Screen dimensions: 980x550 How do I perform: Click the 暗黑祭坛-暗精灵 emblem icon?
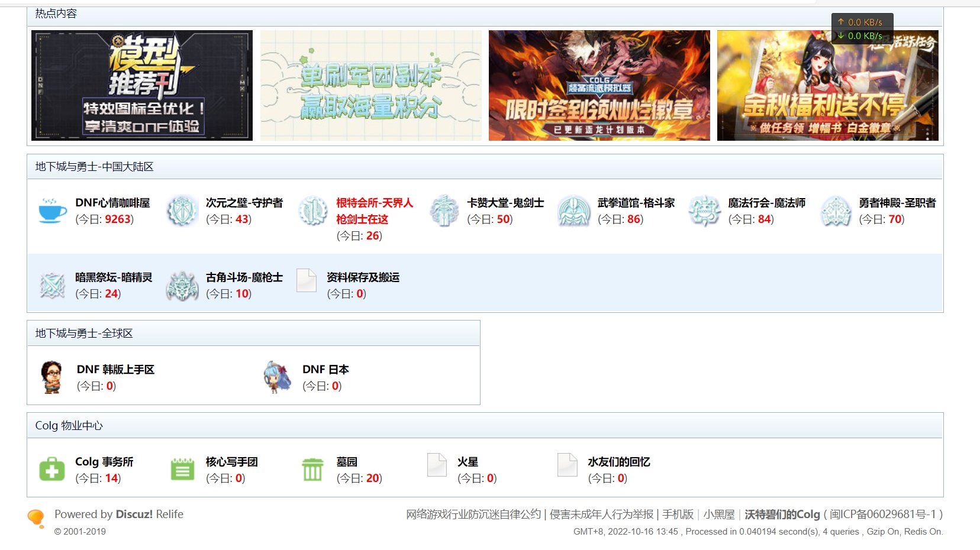52,286
